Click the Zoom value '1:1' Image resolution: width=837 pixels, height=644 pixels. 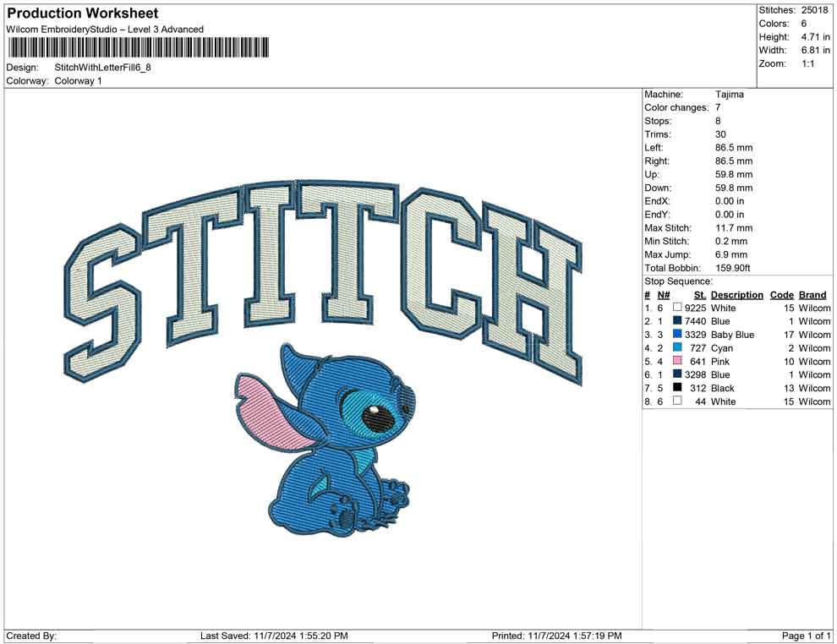click(x=807, y=63)
